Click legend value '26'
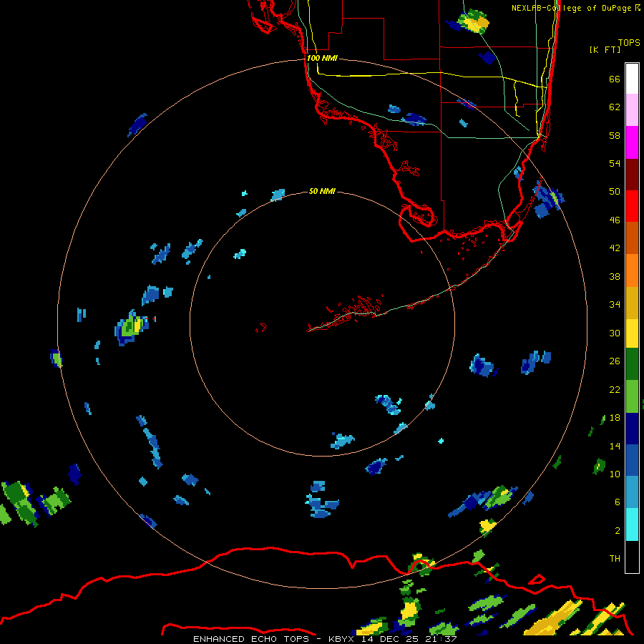 click(x=615, y=361)
